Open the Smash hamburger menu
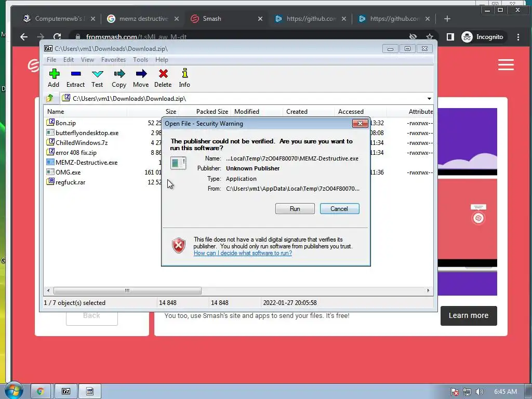This screenshot has width=532, height=399. click(x=506, y=64)
